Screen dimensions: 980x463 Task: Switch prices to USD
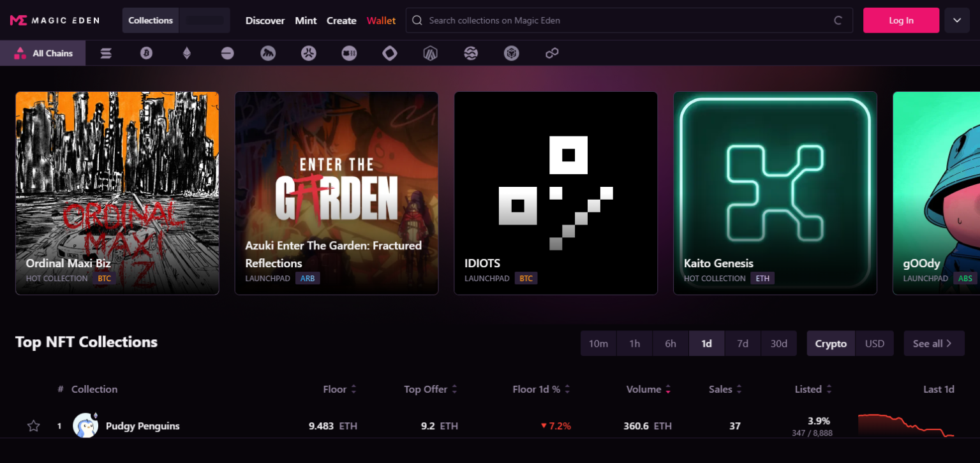tap(874, 344)
